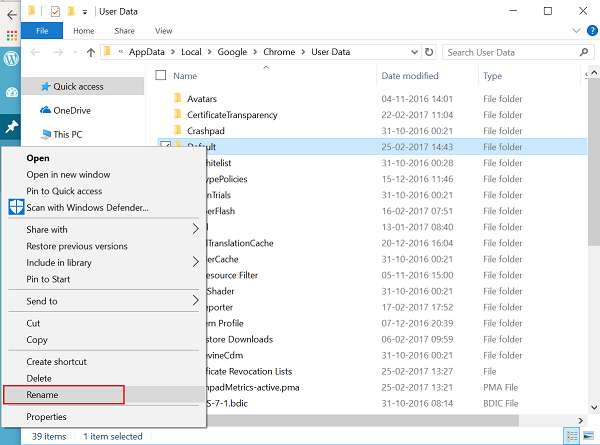Screen dimensions: 600x445
Task: Click Local in the address path
Action: click(191, 52)
